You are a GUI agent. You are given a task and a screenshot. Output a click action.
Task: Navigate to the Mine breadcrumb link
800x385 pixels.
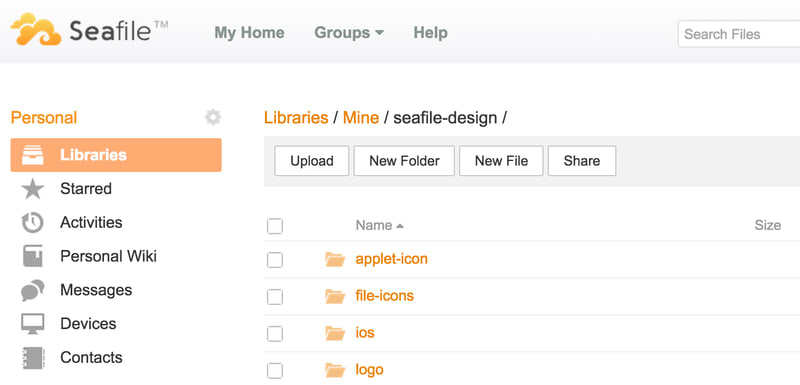coord(361,118)
